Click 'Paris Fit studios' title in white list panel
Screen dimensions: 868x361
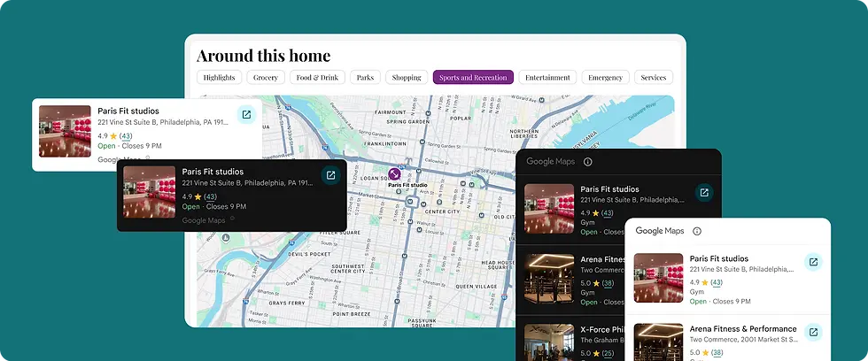point(719,258)
